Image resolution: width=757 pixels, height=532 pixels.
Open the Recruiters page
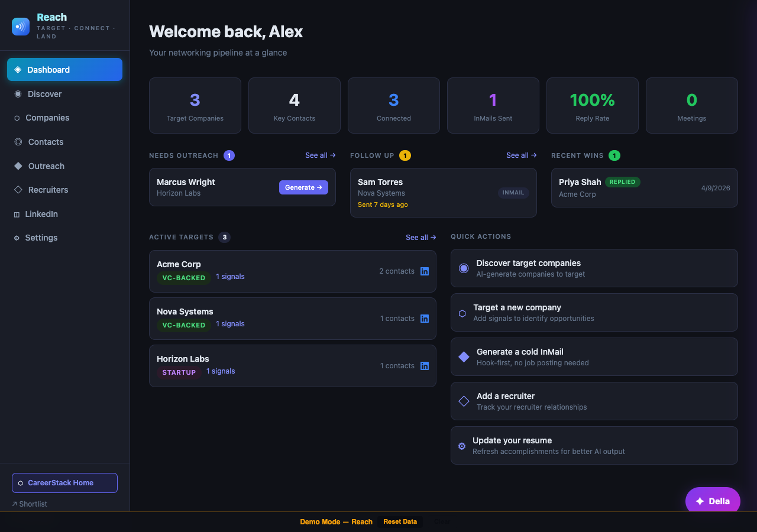click(x=47, y=190)
